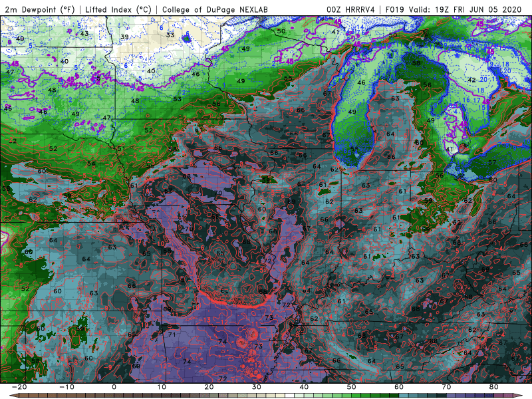Click the "Lifted Index (°C)" title label

118,10
